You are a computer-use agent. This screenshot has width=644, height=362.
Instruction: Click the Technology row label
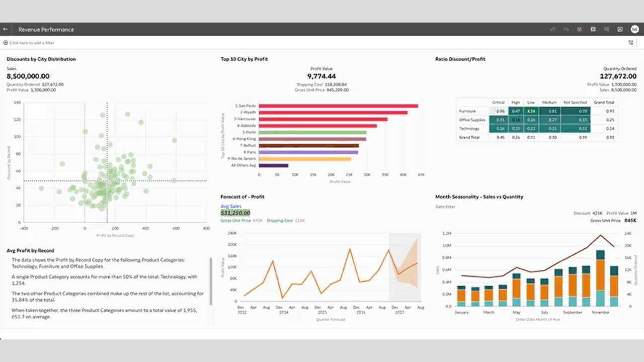[x=469, y=128]
